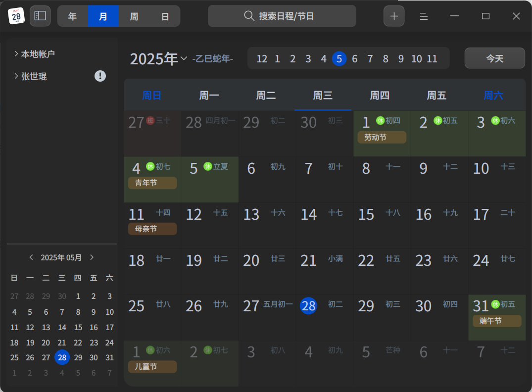The height and width of the screenshot is (392, 532).
Task: Click the warning icon beside 张世琨
Action: coord(100,76)
